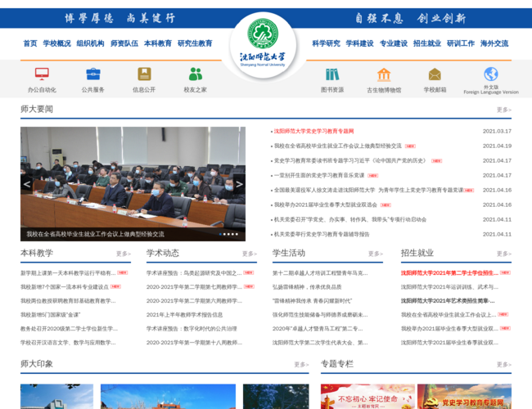
Task: Select the 师资队伍 menu item
Action: [x=124, y=43]
